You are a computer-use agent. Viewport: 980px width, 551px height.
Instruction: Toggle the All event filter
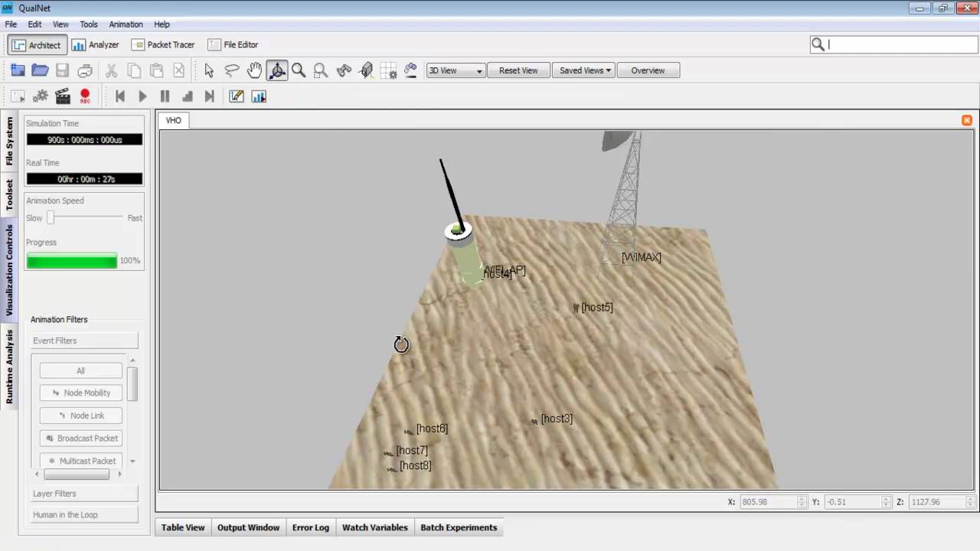pos(80,370)
